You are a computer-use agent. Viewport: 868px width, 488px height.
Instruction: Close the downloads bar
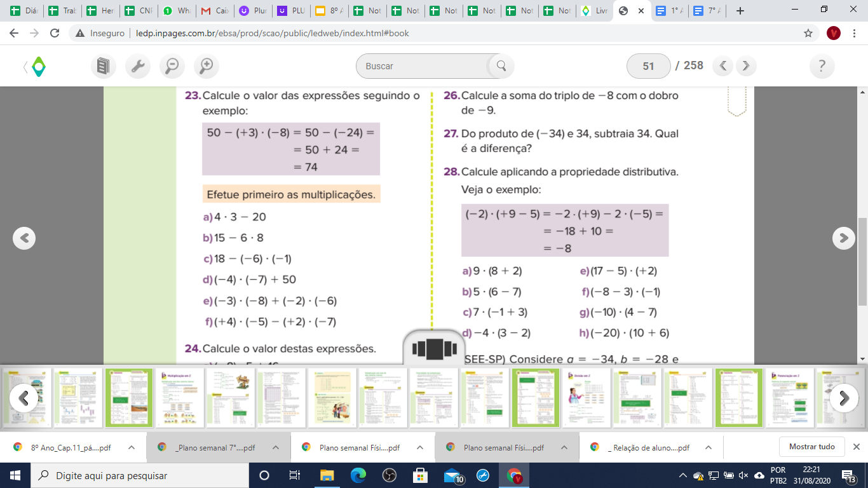click(856, 447)
